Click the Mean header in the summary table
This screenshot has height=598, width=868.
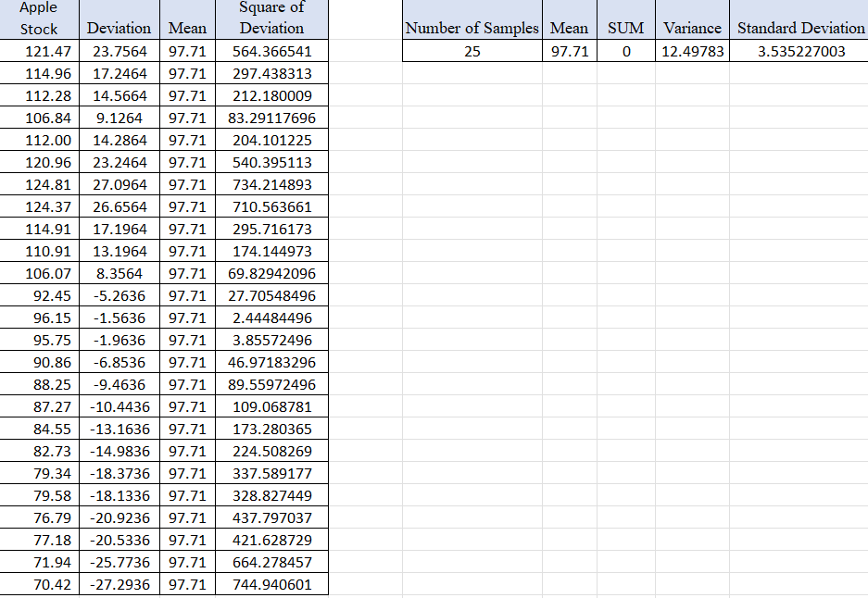pos(569,28)
